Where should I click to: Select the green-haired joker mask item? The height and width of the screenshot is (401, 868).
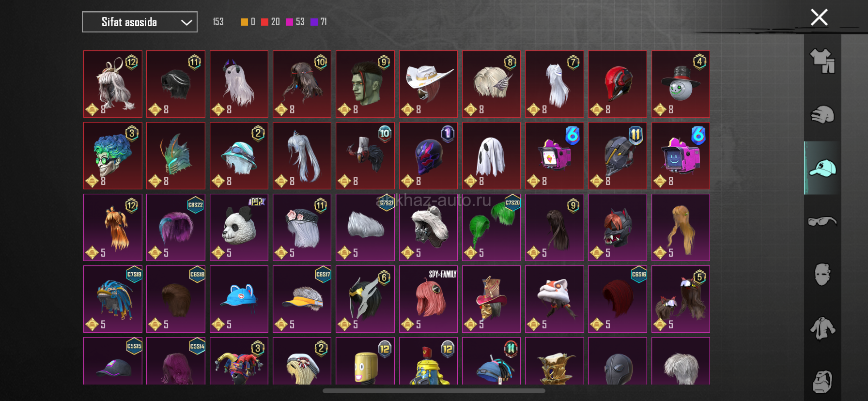tap(113, 155)
